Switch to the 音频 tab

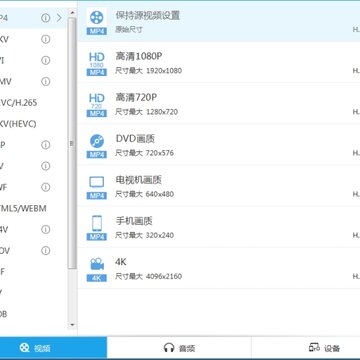pos(179,348)
